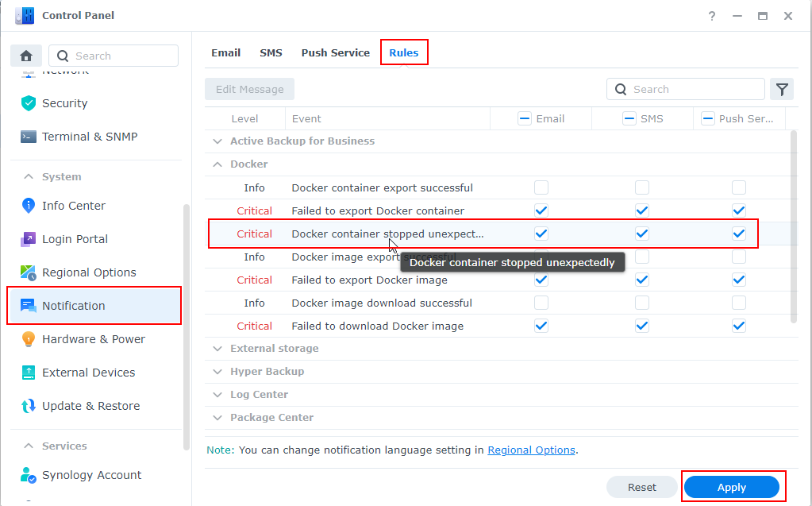This screenshot has width=812, height=506.
Task: Enable Push Service for Docker image export successful
Action: click(x=739, y=257)
